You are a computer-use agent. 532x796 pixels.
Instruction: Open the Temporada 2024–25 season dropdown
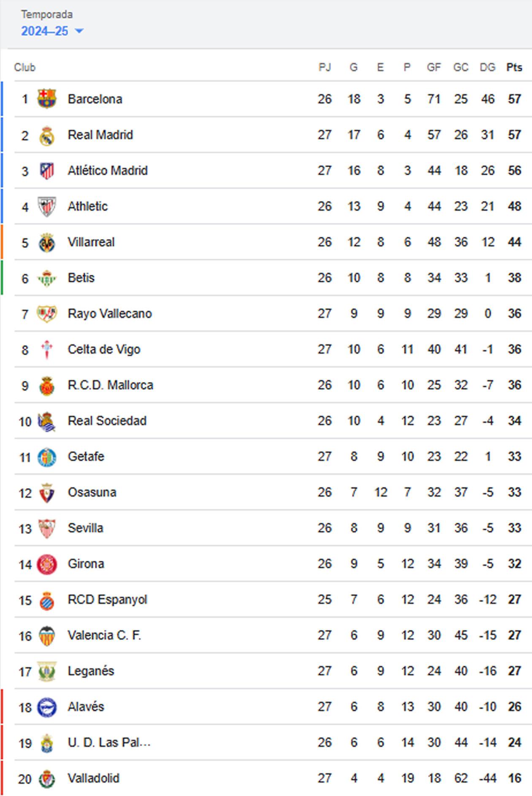44,31
